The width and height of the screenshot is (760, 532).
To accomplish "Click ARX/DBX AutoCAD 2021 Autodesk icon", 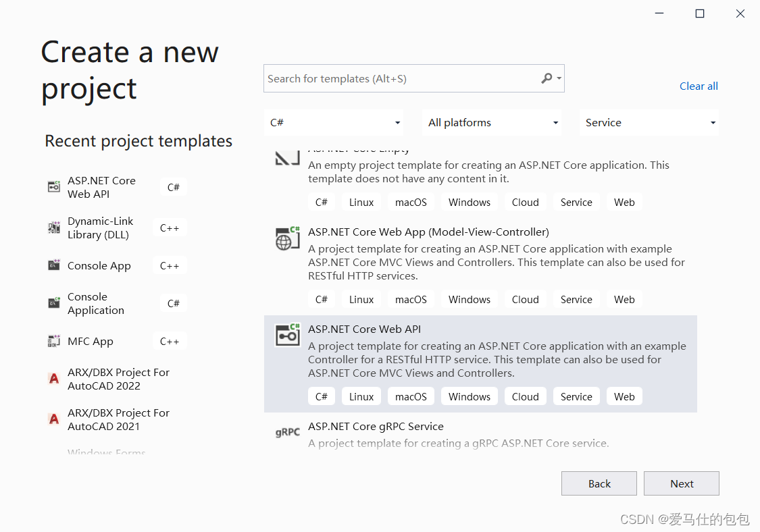I will pyautogui.click(x=54, y=419).
